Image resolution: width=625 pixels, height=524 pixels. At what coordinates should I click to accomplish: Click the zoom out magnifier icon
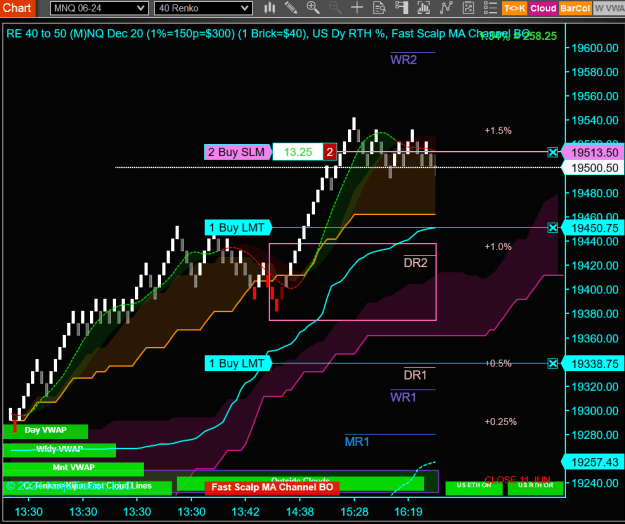tap(335, 8)
